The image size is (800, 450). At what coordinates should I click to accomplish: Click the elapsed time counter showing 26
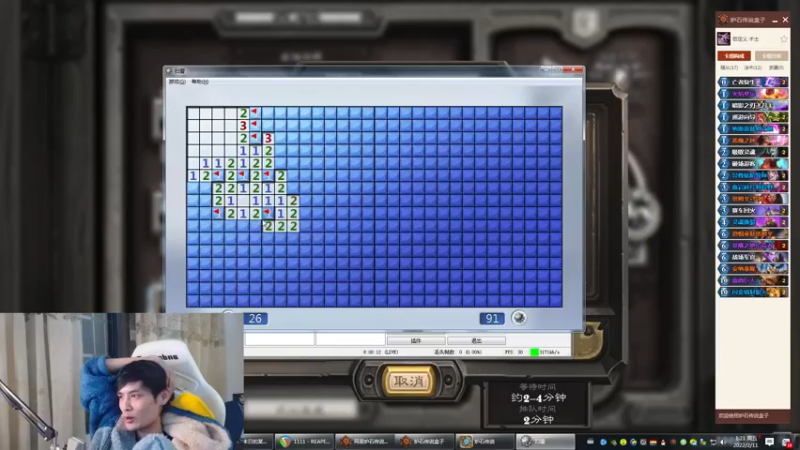tap(255, 318)
